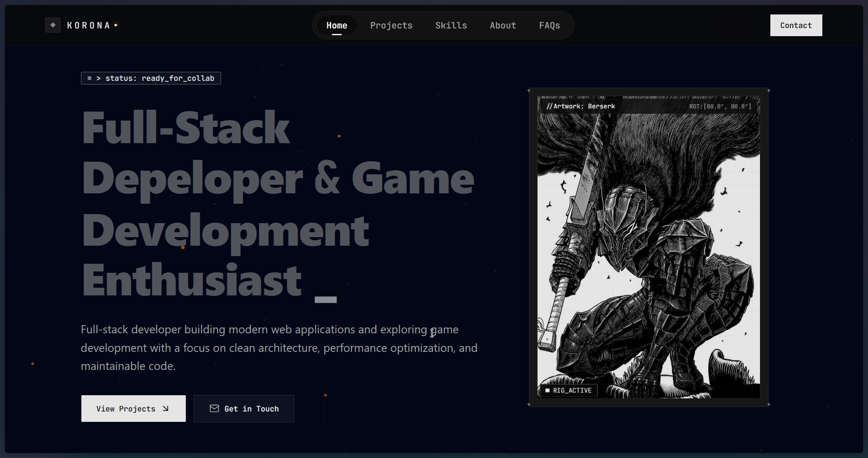Click the Contact button

[796, 25]
